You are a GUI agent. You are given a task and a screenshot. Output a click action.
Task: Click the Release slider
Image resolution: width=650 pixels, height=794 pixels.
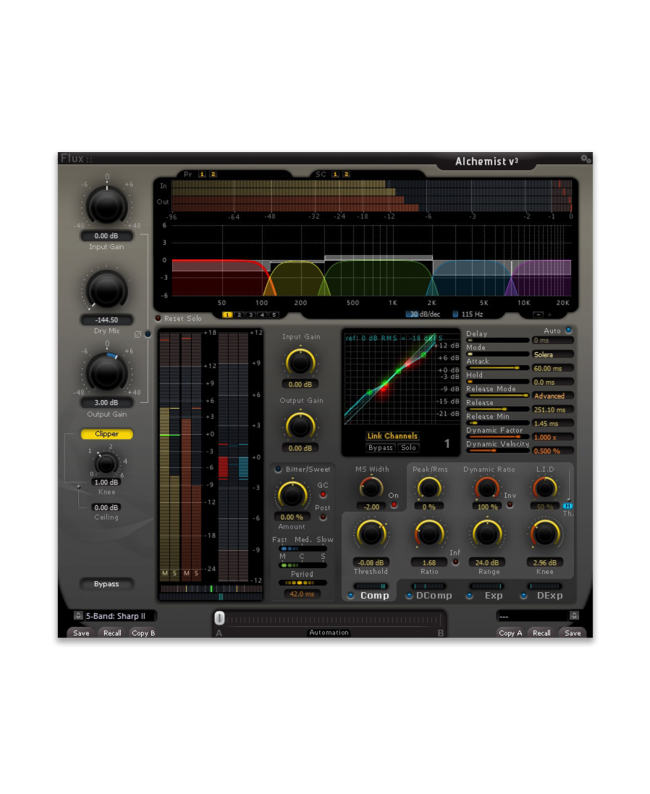(498, 409)
